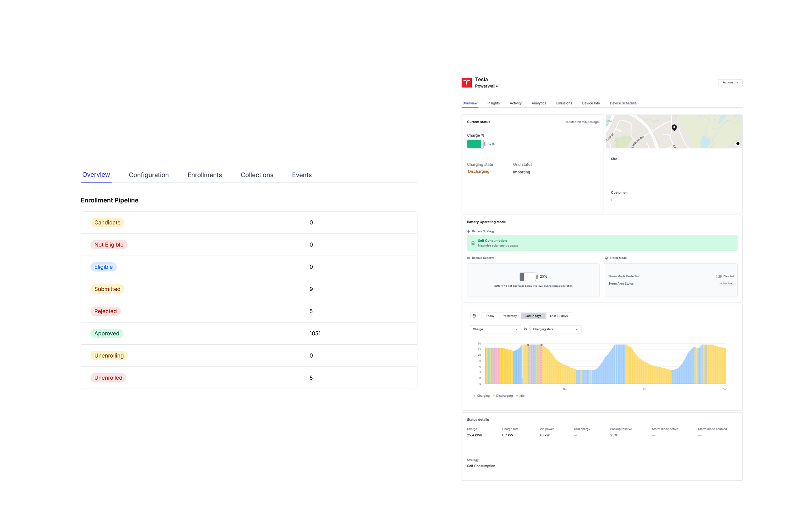Open the Device Schedule tab
812x509 pixels.
tap(623, 103)
